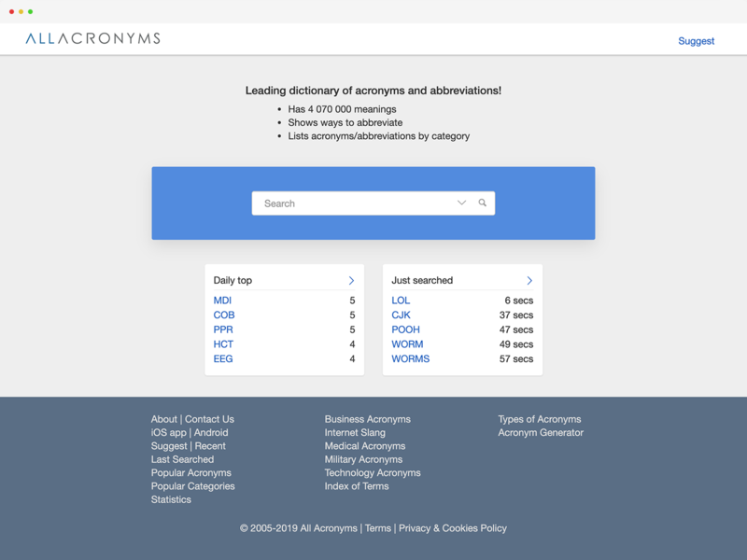The height and width of the screenshot is (560, 747).
Task: Open Index of Terms footer link
Action: point(357,486)
